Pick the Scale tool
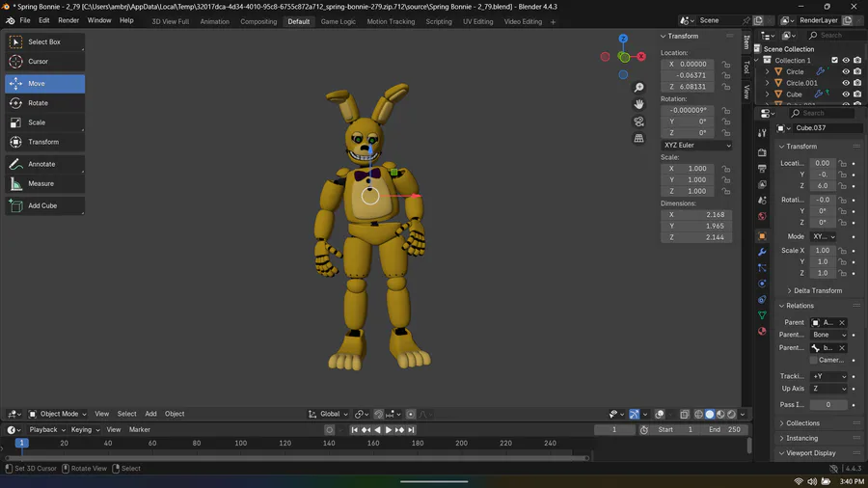The height and width of the screenshot is (488, 868). click(x=44, y=122)
